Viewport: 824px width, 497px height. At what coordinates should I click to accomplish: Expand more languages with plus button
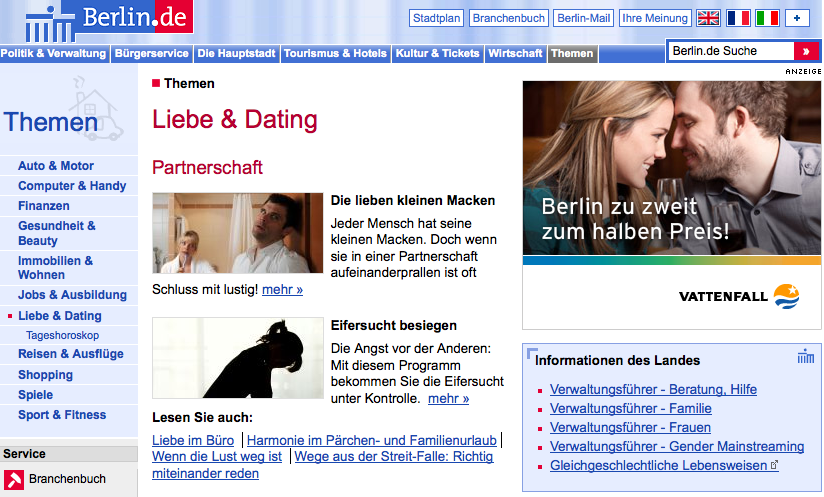pyautogui.click(x=797, y=18)
